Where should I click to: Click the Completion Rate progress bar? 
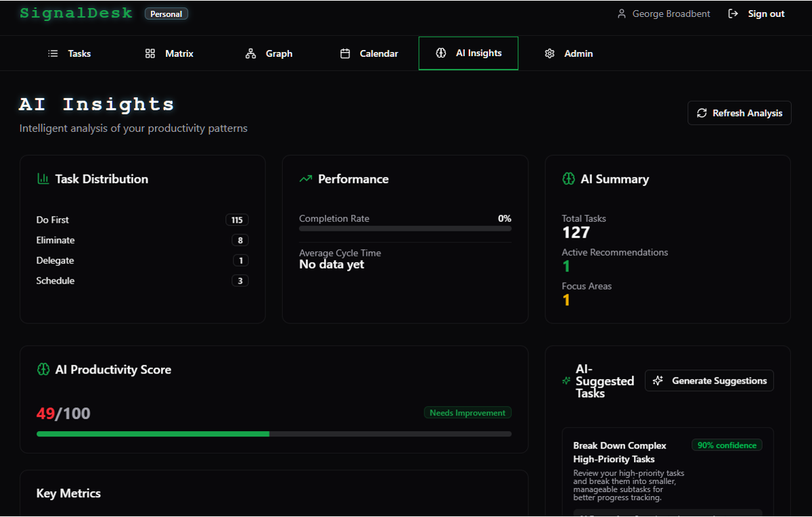point(405,229)
